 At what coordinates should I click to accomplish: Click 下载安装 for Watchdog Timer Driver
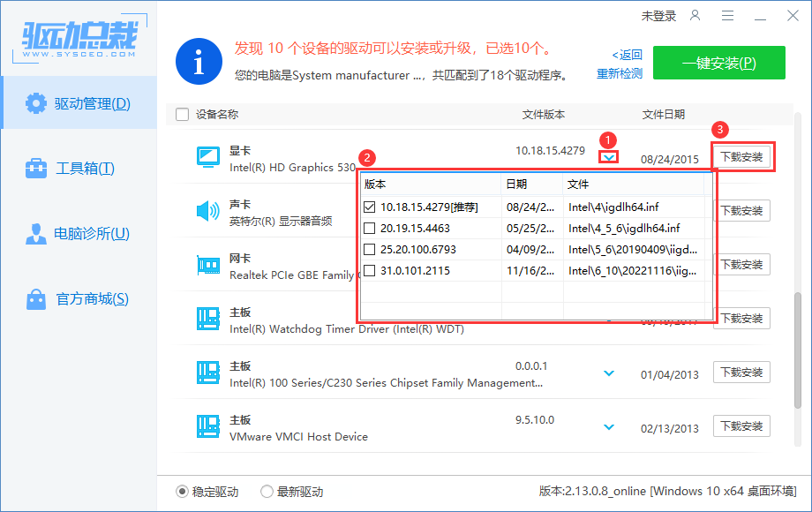click(x=741, y=319)
